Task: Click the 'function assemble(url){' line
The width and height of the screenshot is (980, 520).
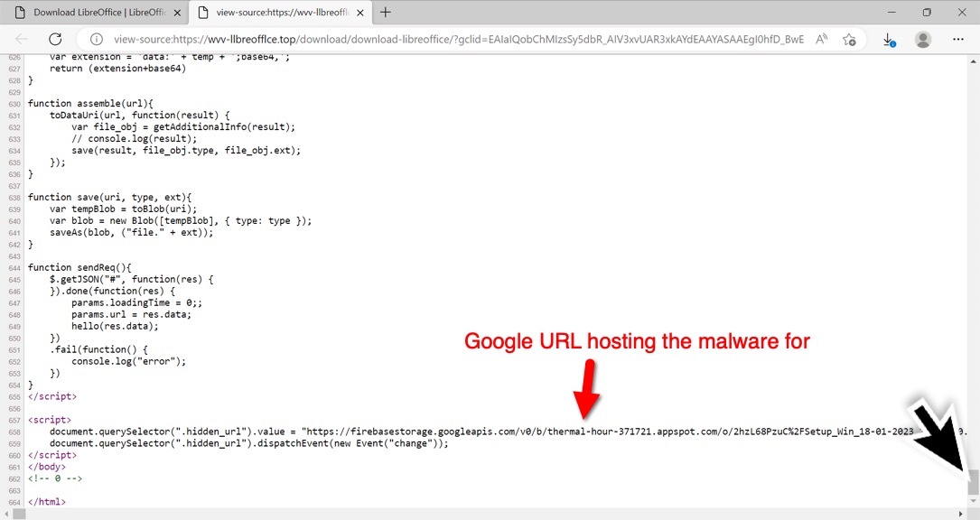Action: point(90,104)
